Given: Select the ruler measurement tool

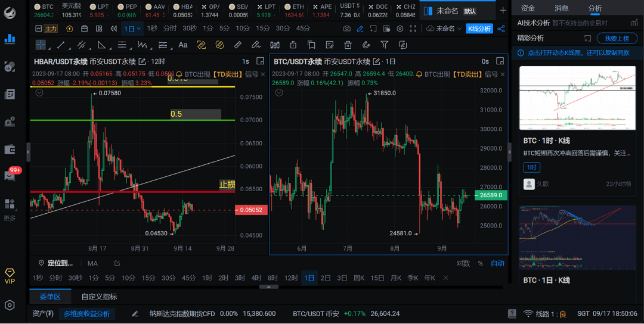Looking at the screenshot, I should (x=237, y=45).
